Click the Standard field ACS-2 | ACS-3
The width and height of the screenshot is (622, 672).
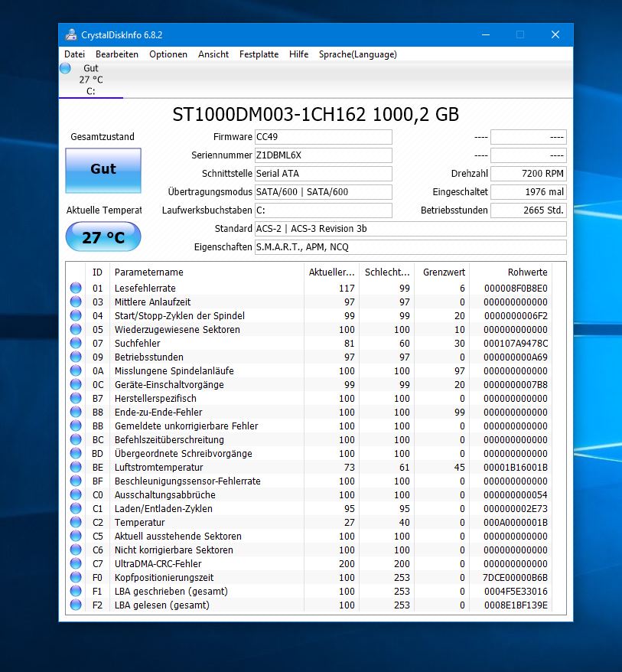[x=410, y=229]
